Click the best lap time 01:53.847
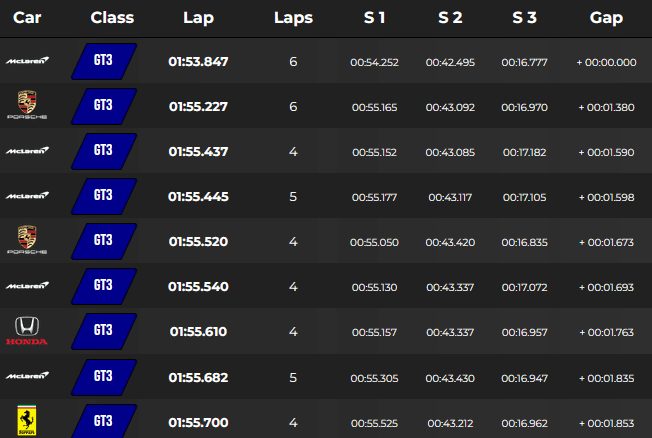Image resolution: width=652 pixels, height=438 pixels. 198,62
